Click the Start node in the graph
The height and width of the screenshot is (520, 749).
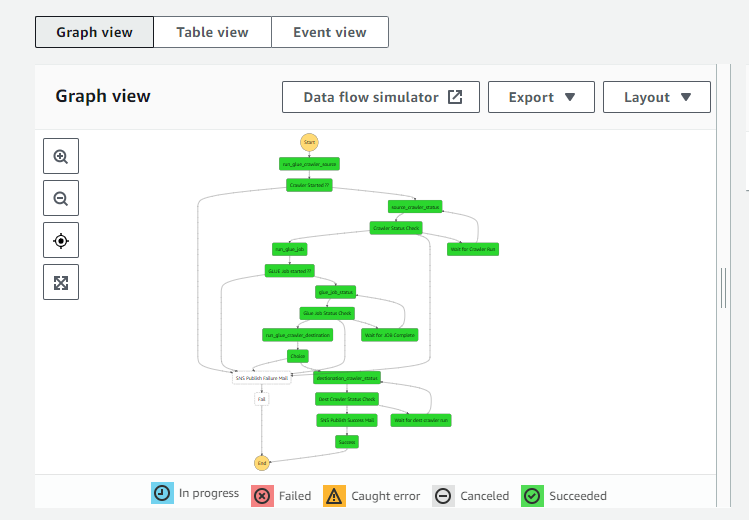pyautogui.click(x=309, y=142)
